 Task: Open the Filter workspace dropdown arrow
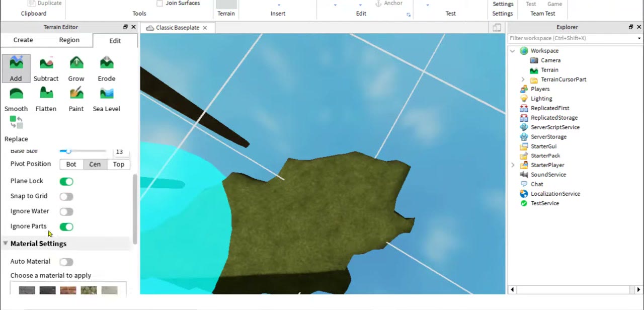pyautogui.click(x=639, y=38)
